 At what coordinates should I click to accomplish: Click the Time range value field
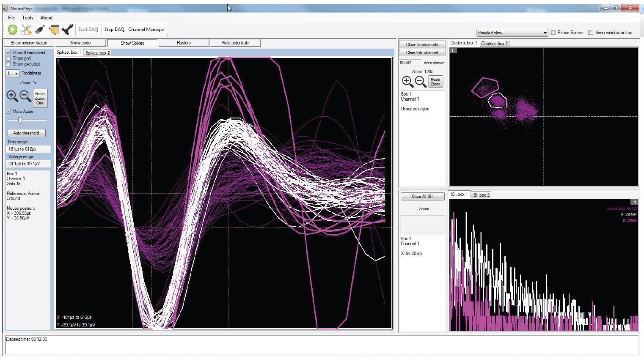point(28,149)
